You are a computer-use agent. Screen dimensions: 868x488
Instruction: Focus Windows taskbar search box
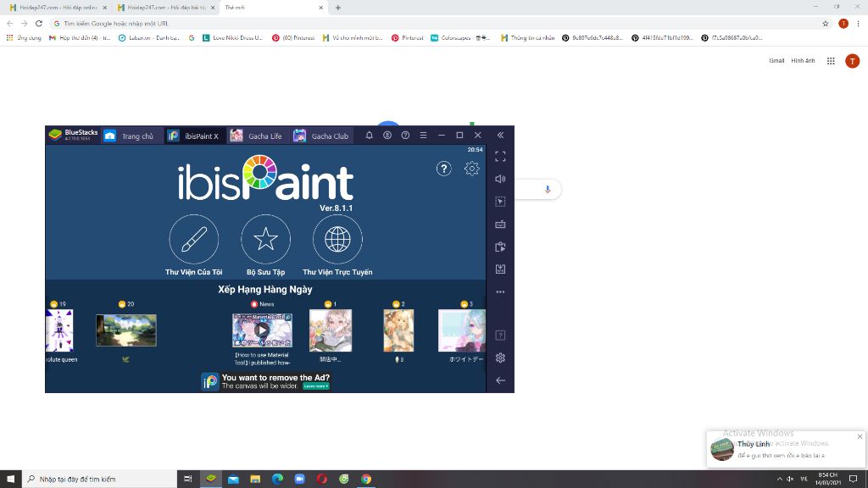(100, 480)
